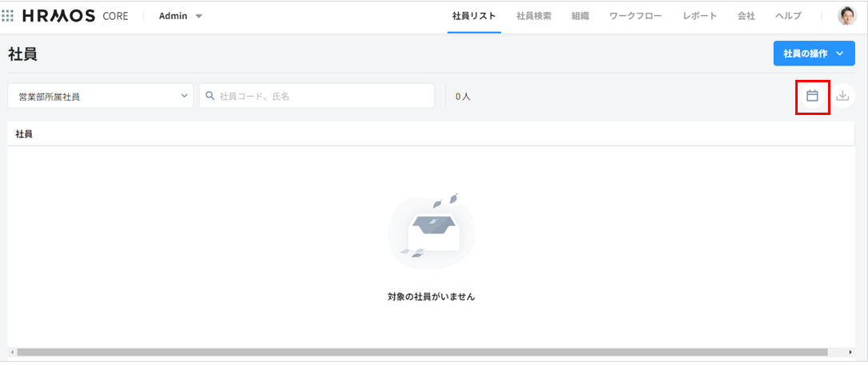
Task: Select the レポート tab
Action: click(x=699, y=16)
